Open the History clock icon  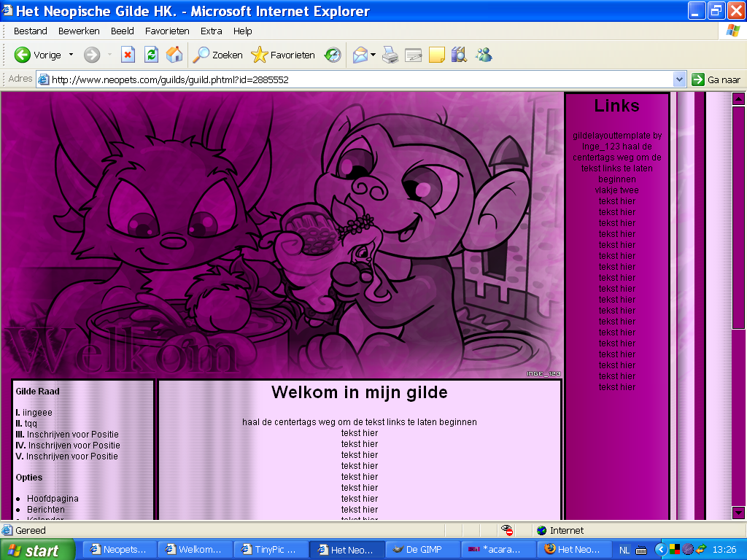coord(333,55)
